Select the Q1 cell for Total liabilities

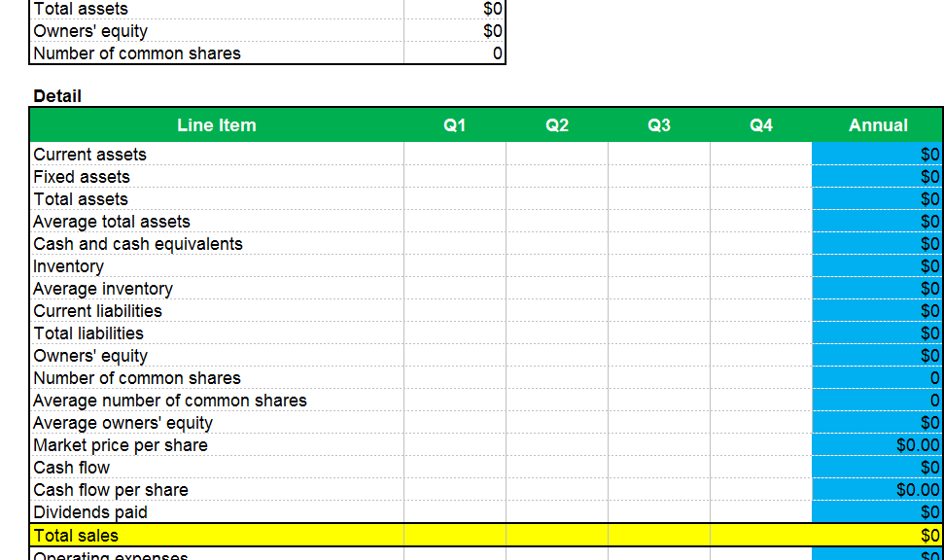tap(454, 333)
